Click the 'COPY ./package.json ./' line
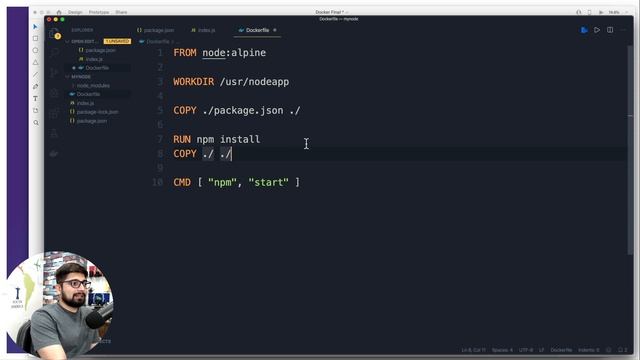This screenshot has width=640, height=360. pyautogui.click(x=237, y=111)
